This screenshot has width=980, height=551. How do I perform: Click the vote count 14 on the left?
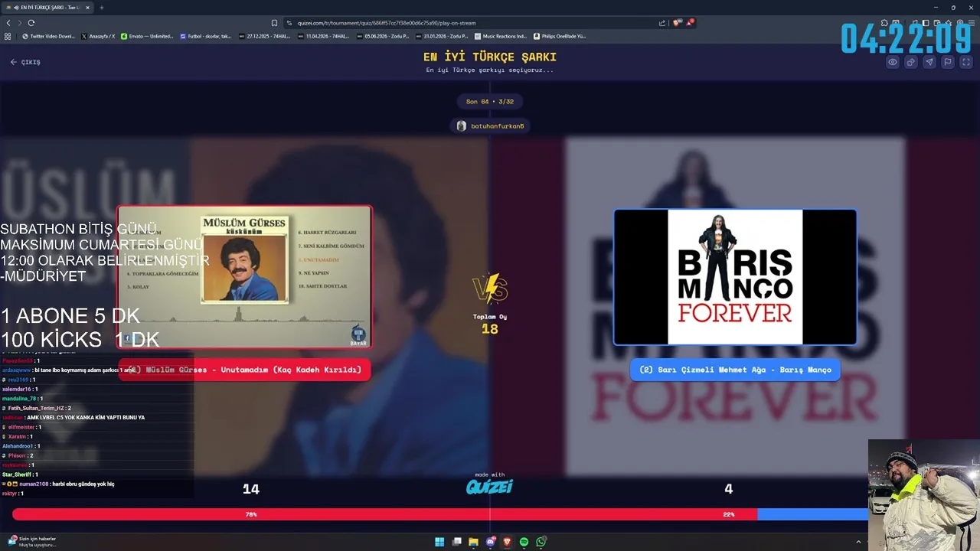point(251,489)
